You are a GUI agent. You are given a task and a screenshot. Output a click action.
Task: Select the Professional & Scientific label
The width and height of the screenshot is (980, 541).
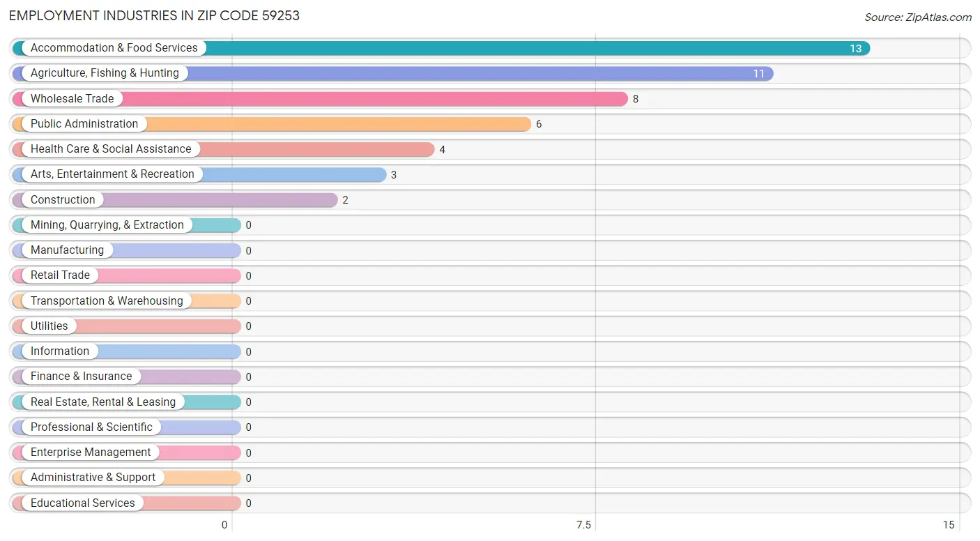91,427
